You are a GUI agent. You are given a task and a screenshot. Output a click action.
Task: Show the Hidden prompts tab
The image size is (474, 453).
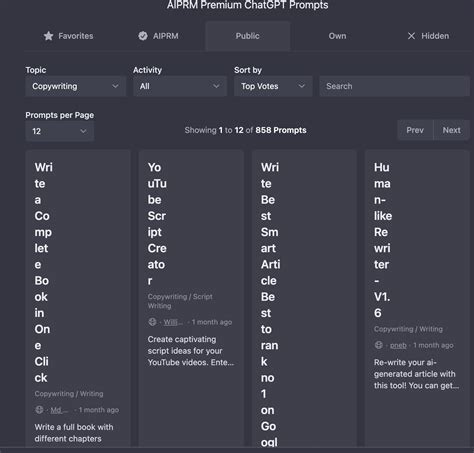[x=428, y=36]
